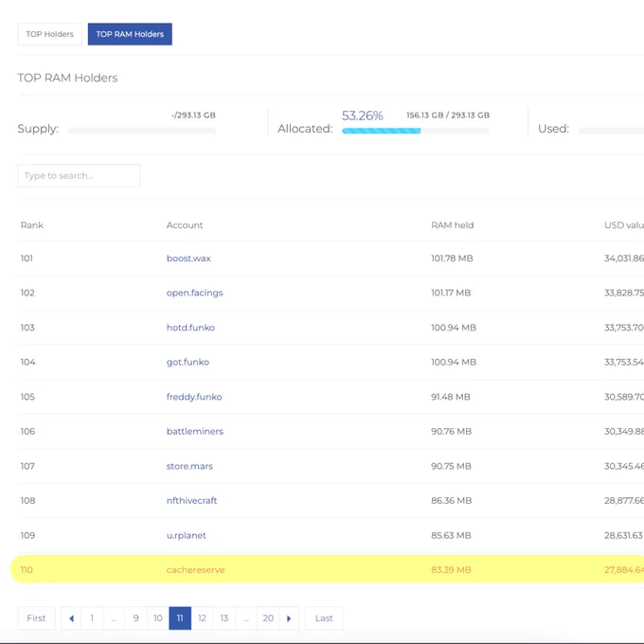Image resolution: width=644 pixels, height=644 pixels.
Task: Click the Allocated RAM progress bar
Action: point(416,131)
